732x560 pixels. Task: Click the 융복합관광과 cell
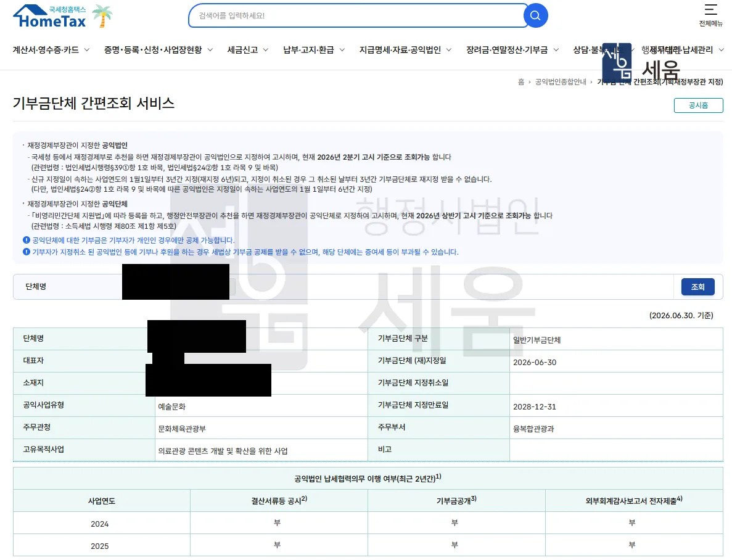click(x=616, y=428)
